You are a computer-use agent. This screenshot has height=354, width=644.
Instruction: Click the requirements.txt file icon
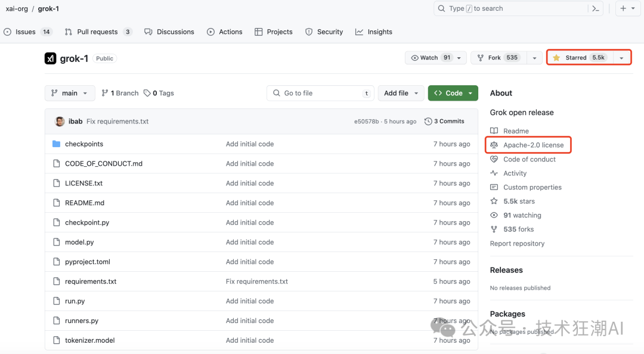point(56,281)
